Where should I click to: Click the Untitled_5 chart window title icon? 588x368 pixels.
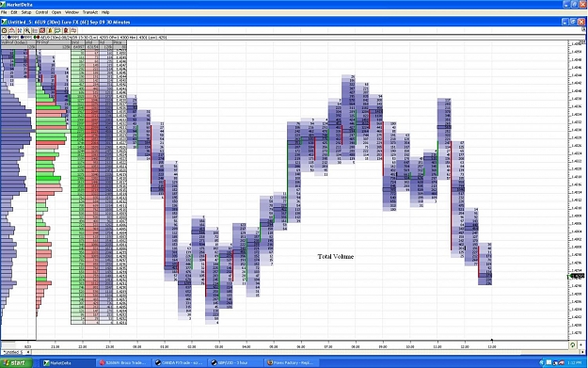4,22
